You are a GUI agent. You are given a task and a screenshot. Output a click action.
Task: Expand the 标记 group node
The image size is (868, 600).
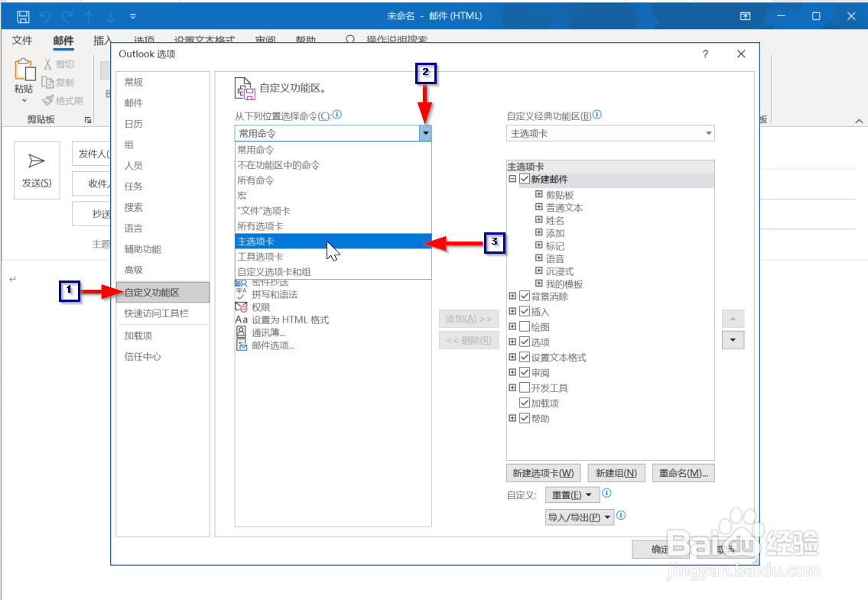(538, 245)
